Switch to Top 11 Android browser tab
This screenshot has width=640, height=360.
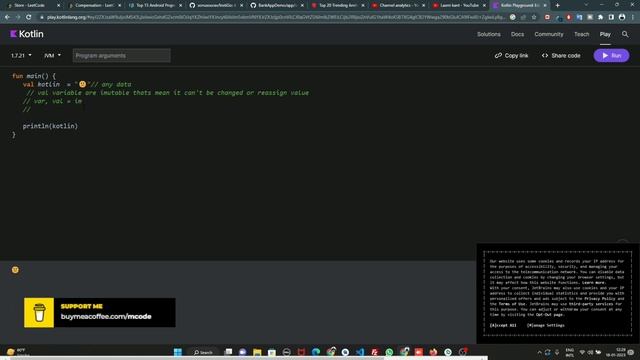(155, 5)
